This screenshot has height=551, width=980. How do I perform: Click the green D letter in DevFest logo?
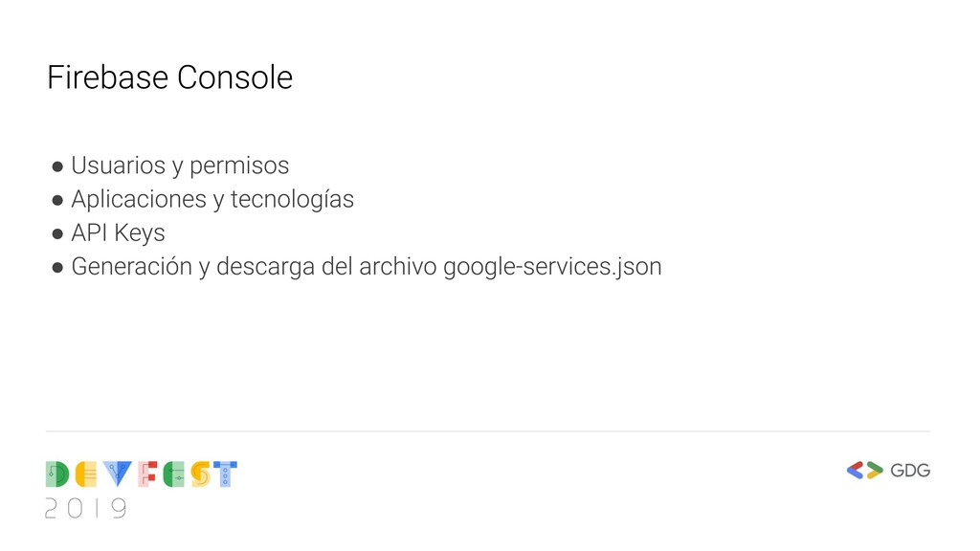tap(56, 474)
